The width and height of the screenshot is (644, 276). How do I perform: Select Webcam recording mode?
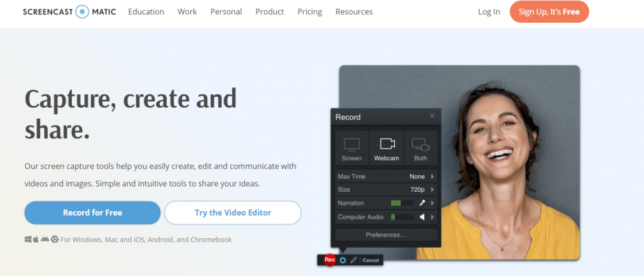[387, 148]
